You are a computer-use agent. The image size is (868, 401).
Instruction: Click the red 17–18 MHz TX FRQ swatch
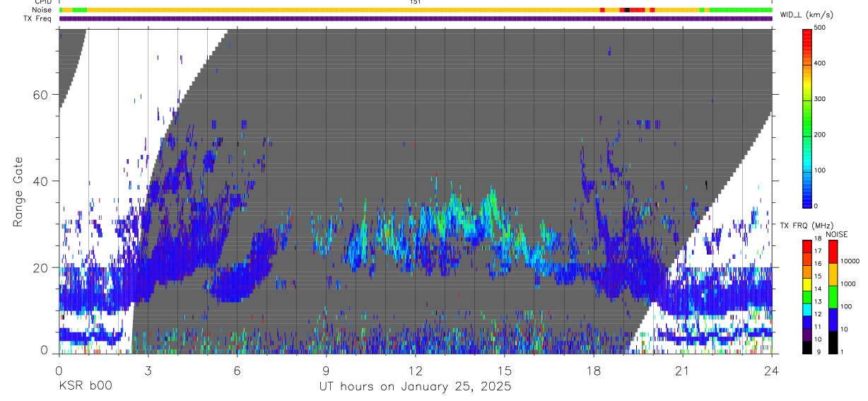(x=807, y=246)
